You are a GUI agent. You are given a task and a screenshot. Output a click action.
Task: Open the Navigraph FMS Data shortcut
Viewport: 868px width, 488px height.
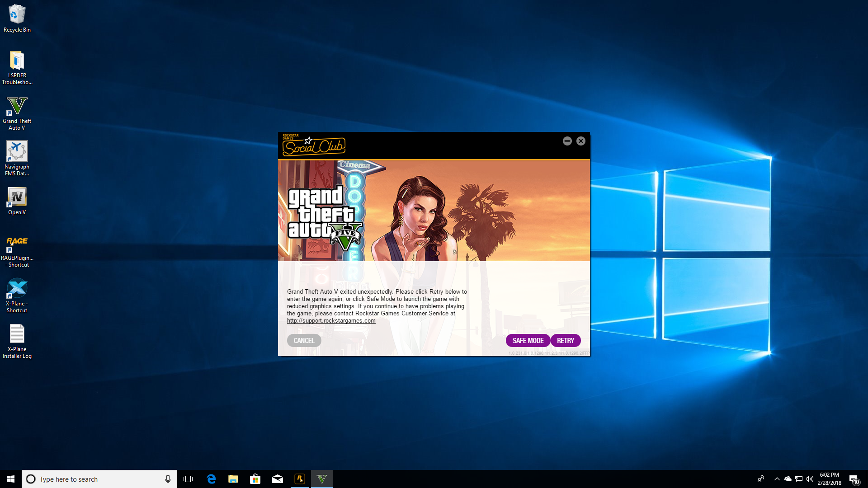pyautogui.click(x=17, y=158)
